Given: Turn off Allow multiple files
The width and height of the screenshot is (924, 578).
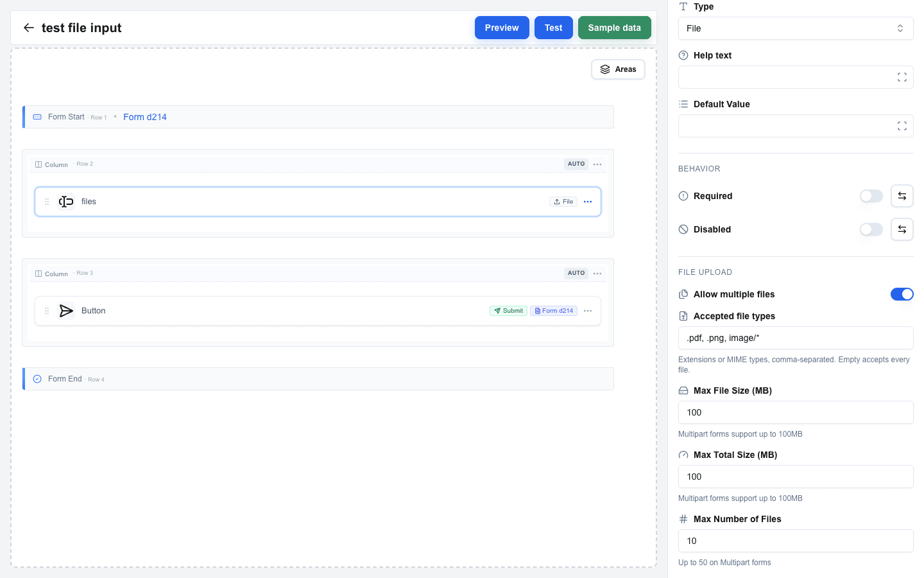Looking at the screenshot, I should (902, 294).
